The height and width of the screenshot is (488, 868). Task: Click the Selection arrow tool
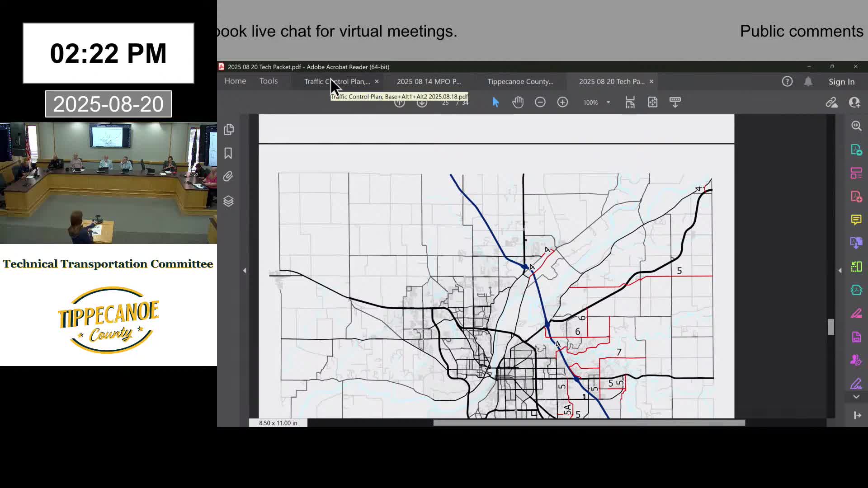[495, 103]
